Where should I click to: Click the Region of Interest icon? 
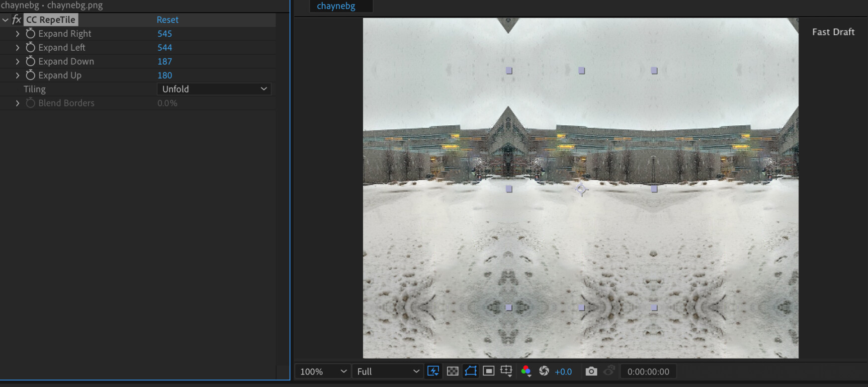point(489,371)
